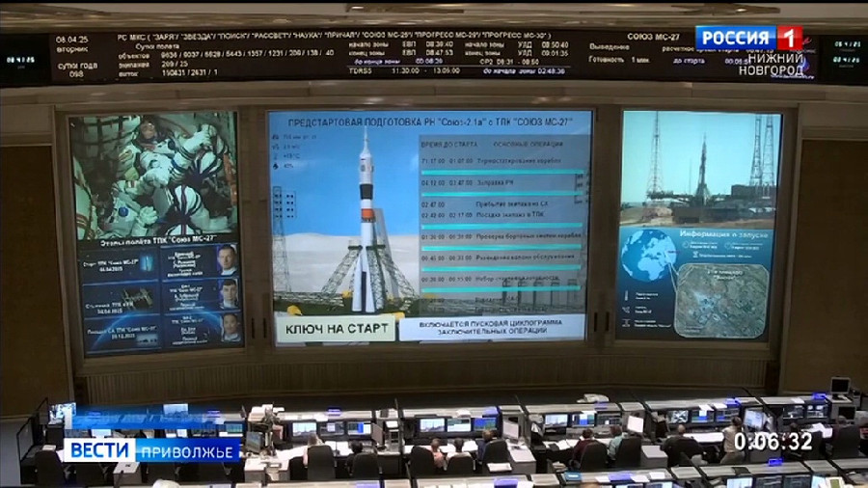Click the Soyuz rocket illustration on center screen
The image size is (868, 488).
(366, 221)
